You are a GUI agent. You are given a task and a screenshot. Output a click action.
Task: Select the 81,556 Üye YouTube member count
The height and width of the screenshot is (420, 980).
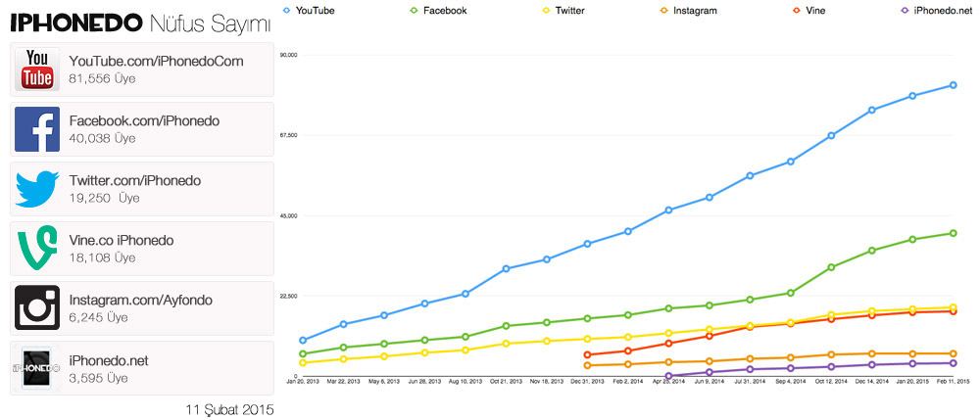(x=103, y=78)
